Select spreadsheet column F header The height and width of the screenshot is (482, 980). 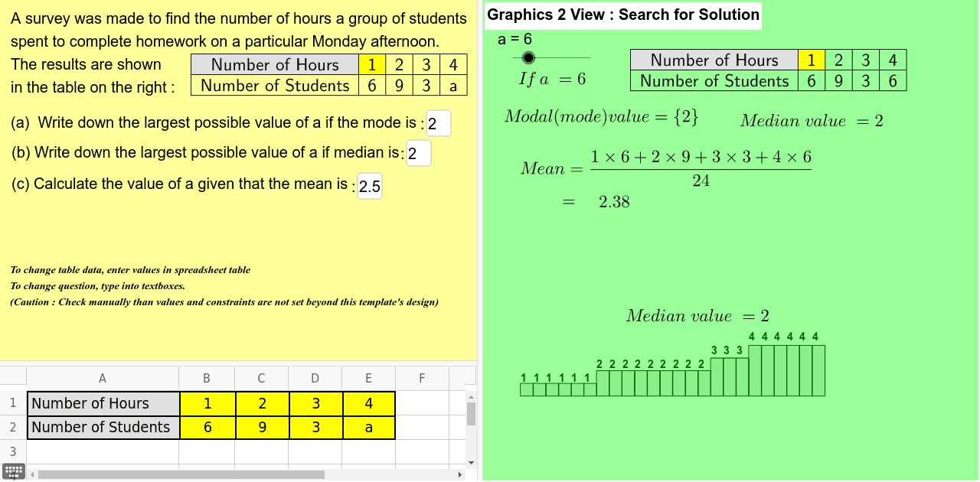pos(422,378)
